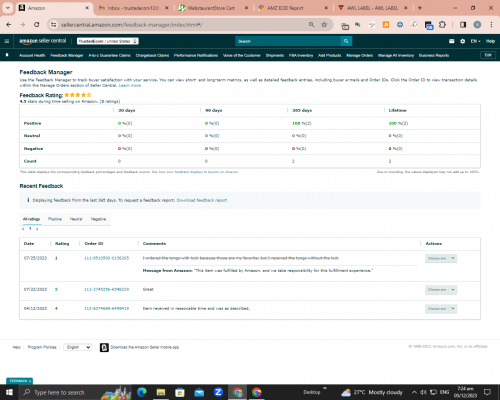Click the Help link in header
Viewport: 500px width, 400px height.
point(490,41)
